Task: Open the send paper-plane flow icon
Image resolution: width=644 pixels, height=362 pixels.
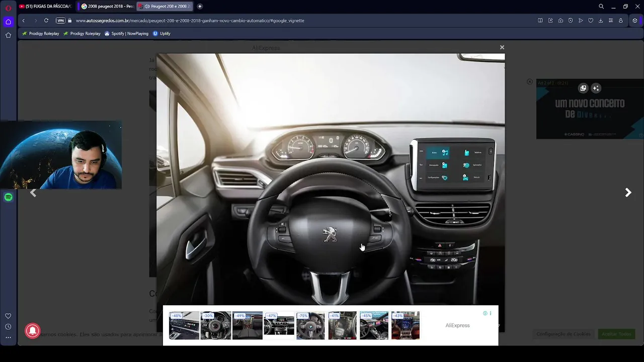Action: (x=580, y=21)
